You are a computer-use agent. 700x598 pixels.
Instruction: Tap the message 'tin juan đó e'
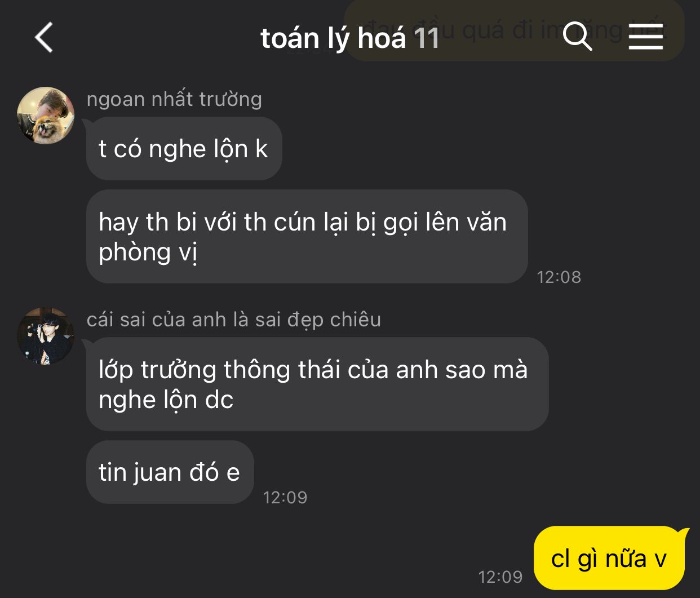coord(170,472)
